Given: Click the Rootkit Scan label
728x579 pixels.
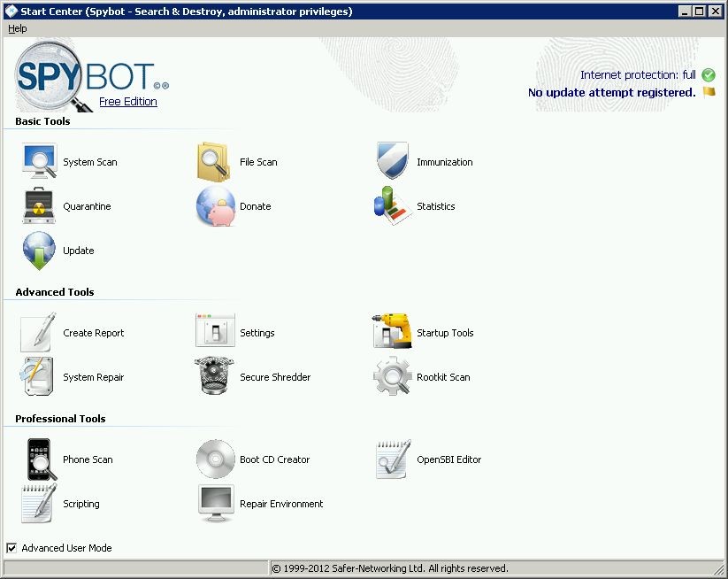Looking at the screenshot, I should click(443, 377).
